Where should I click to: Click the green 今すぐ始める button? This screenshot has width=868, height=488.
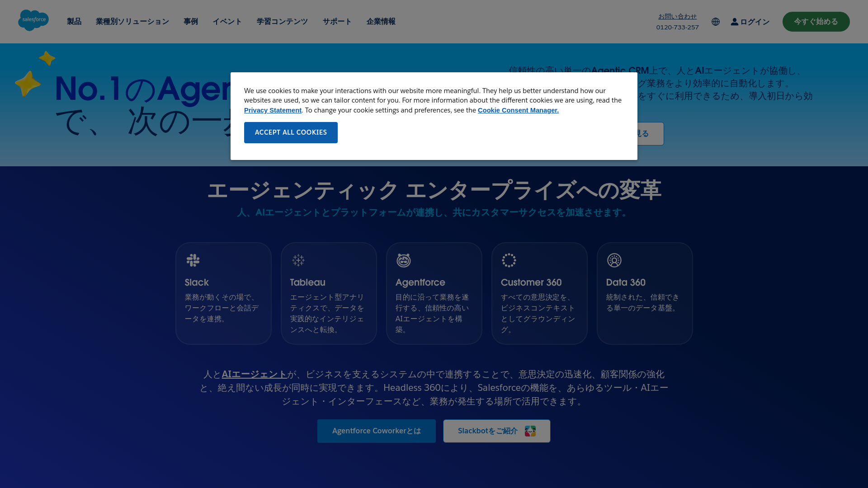(x=816, y=22)
